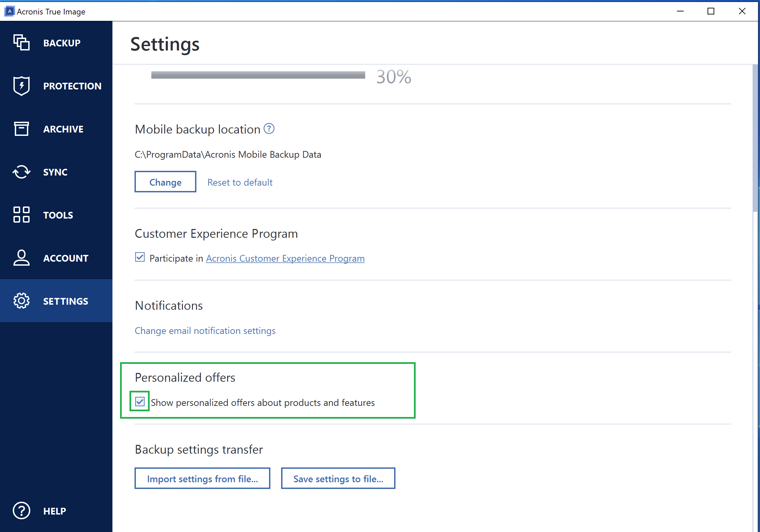Open Account using the person icon
The image size is (760, 532).
click(21, 258)
